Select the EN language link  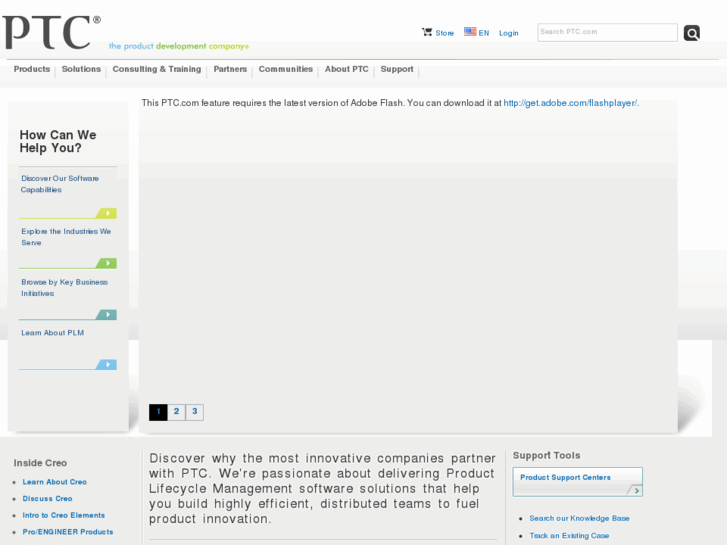click(x=484, y=33)
